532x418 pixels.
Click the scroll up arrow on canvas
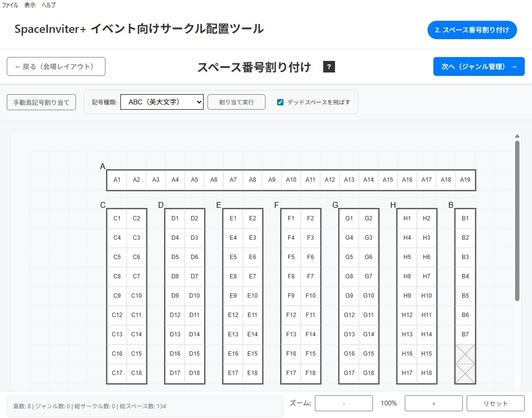coord(517,136)
